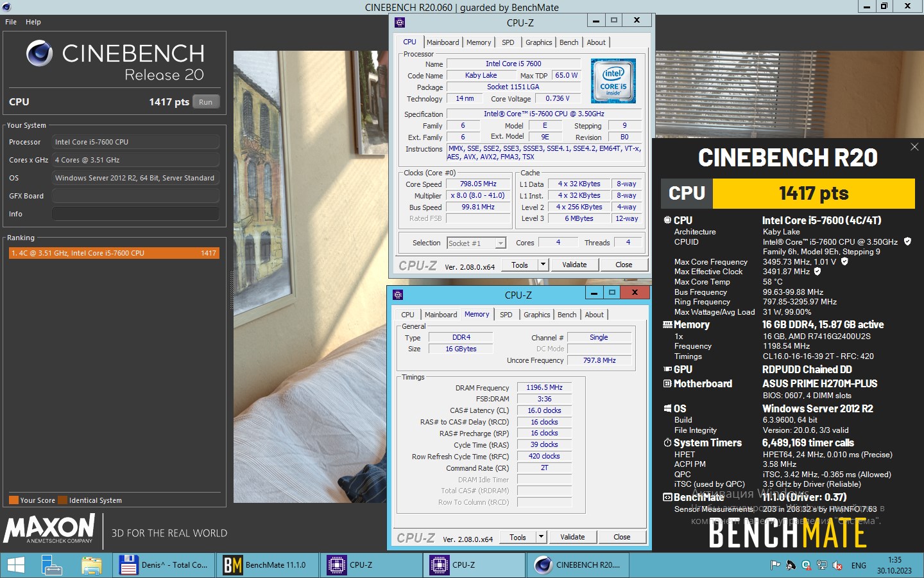Open File Explorer from the taskbar
This screenshot has height=578, width=924.
point(91,565)
